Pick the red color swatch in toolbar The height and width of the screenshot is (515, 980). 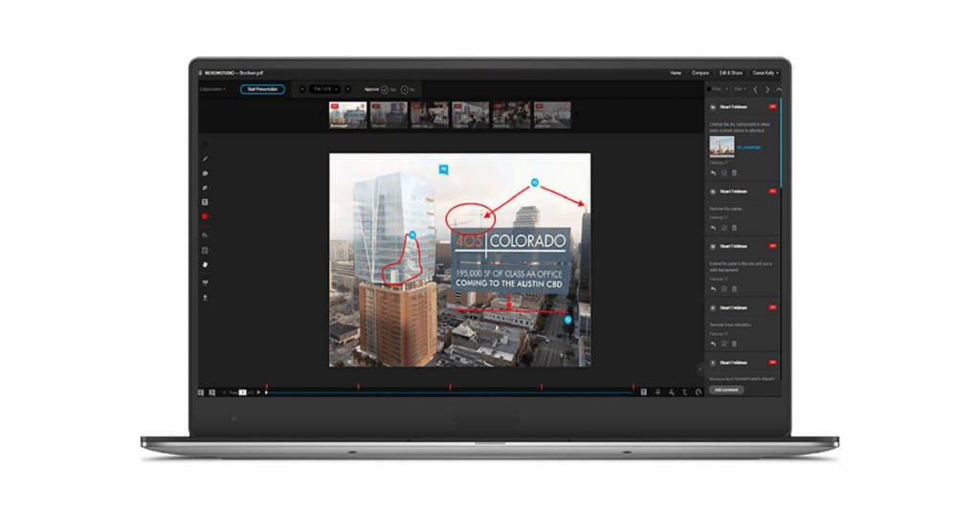(x=205, y=217)
